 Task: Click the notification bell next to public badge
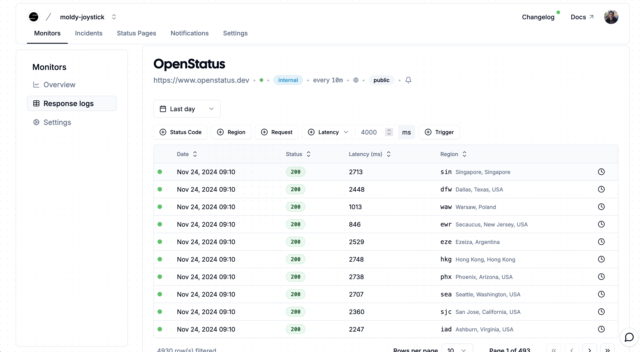(x=408, y=80)
